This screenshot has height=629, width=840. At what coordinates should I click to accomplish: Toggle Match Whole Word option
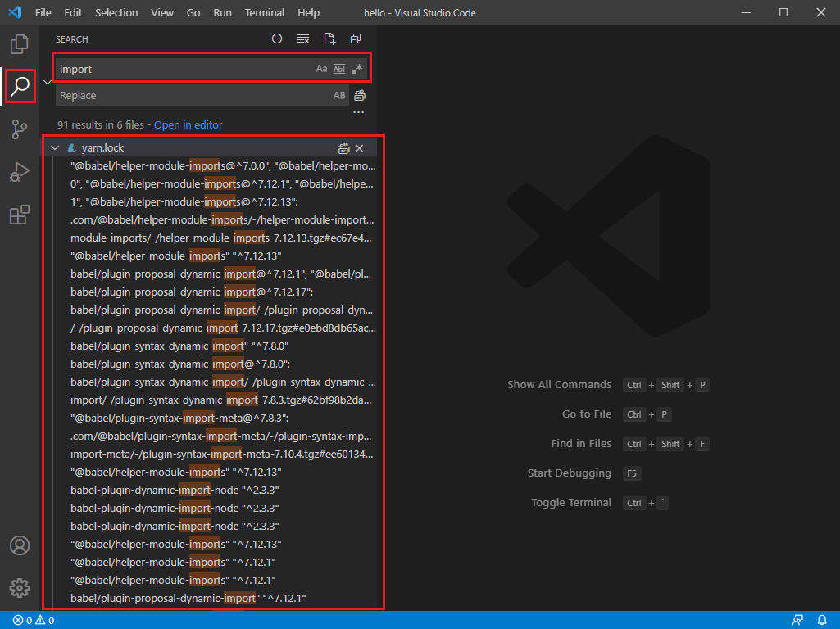(339, 69)
